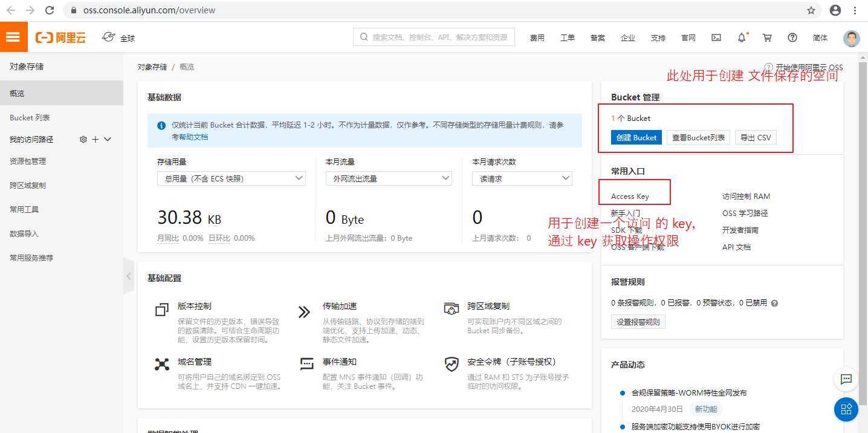Click the Aliyun logo
The height and width of the screenshot is (433, 868).
(x=60, y=37)
